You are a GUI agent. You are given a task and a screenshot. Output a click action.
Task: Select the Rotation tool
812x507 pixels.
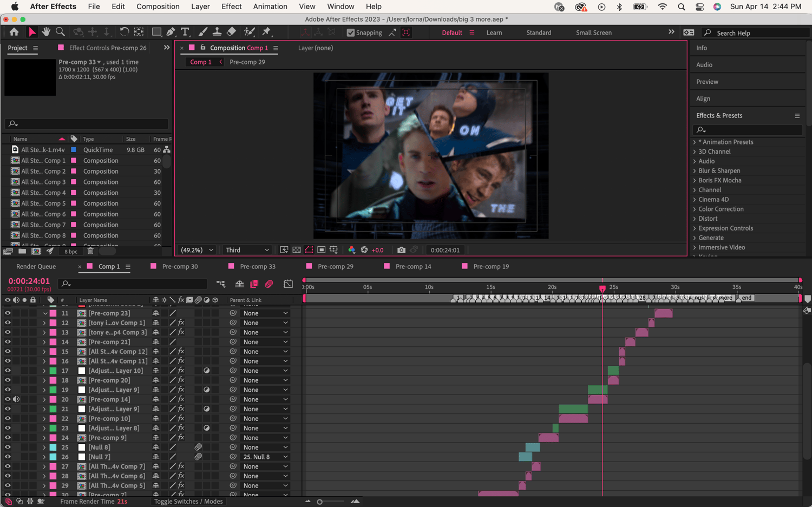coord(124,32)
